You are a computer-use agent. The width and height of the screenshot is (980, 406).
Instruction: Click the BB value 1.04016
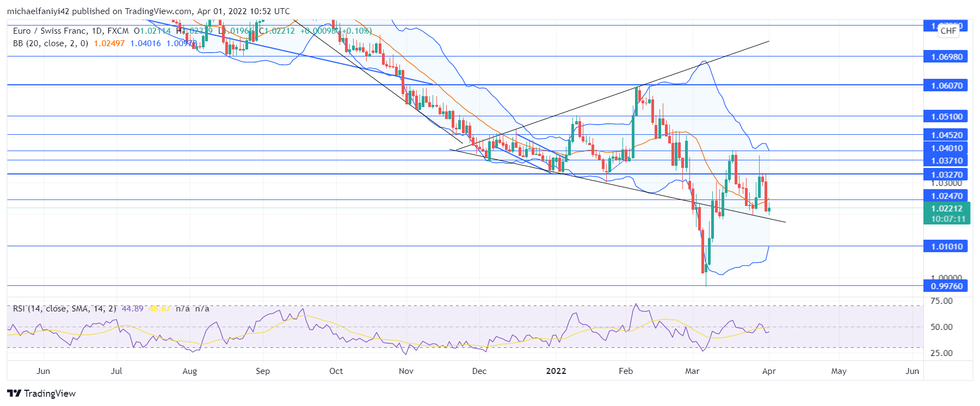pyautogui.click(x=145, y=43)
